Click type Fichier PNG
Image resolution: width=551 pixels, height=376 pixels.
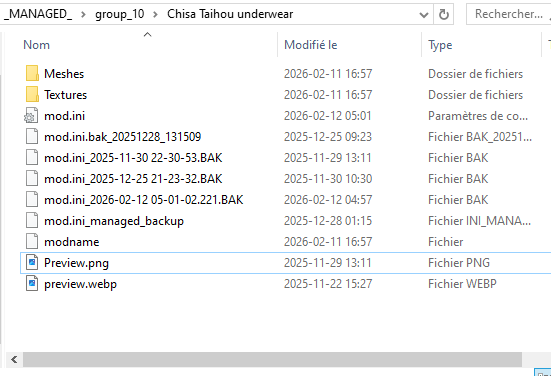tap(459, 263)
